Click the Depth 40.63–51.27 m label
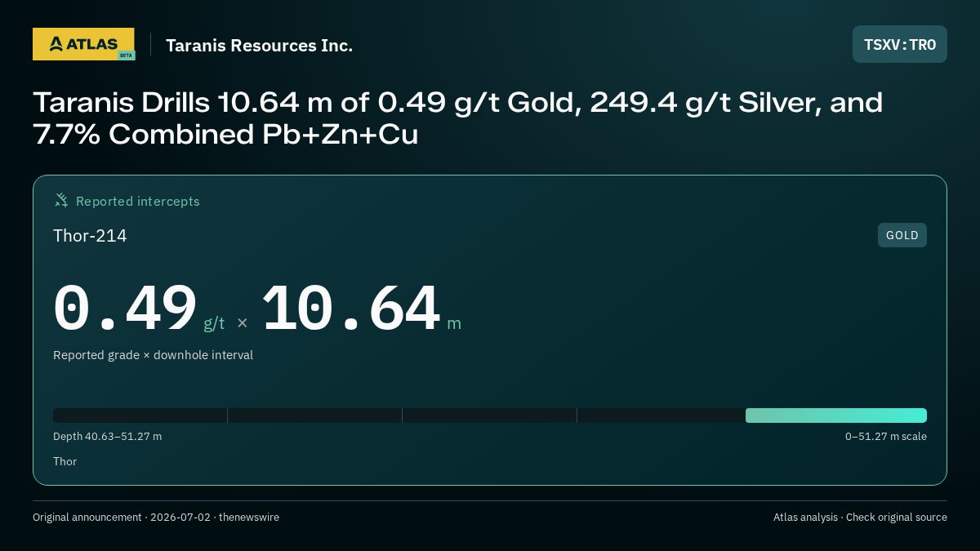 pos(107,436)
